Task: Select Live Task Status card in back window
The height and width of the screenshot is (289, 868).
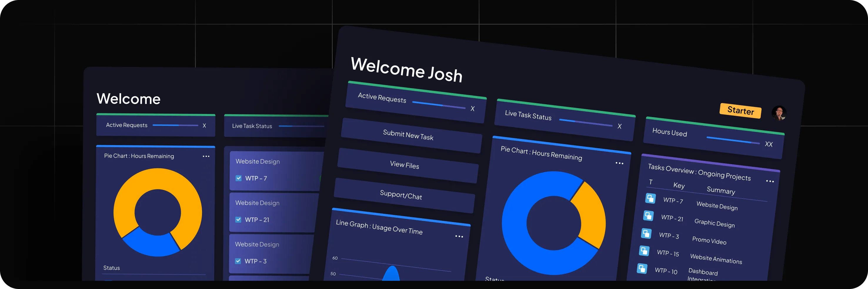Action: [276, 126]
